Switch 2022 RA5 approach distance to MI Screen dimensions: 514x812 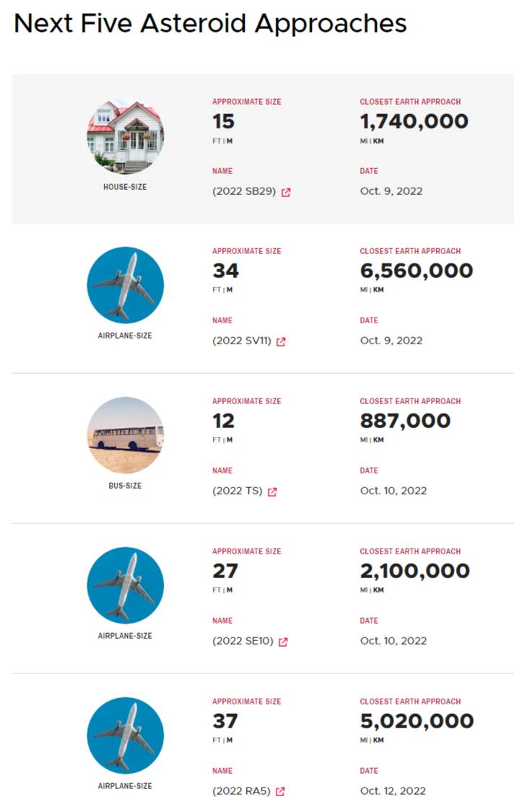(x=364, y=741)
